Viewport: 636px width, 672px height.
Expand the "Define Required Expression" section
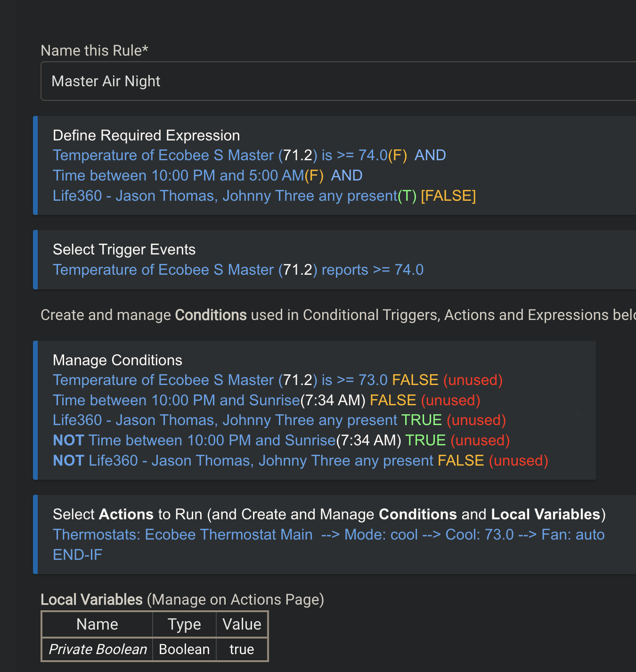(x=146, y=135)
